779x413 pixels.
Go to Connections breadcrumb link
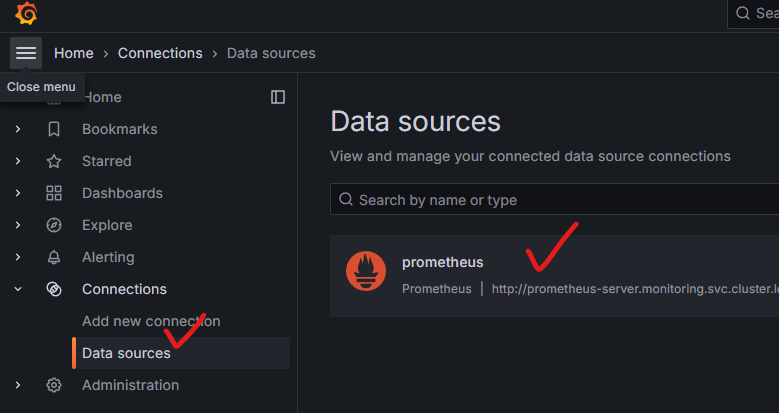pyautogui.click(x=160, y=53)
